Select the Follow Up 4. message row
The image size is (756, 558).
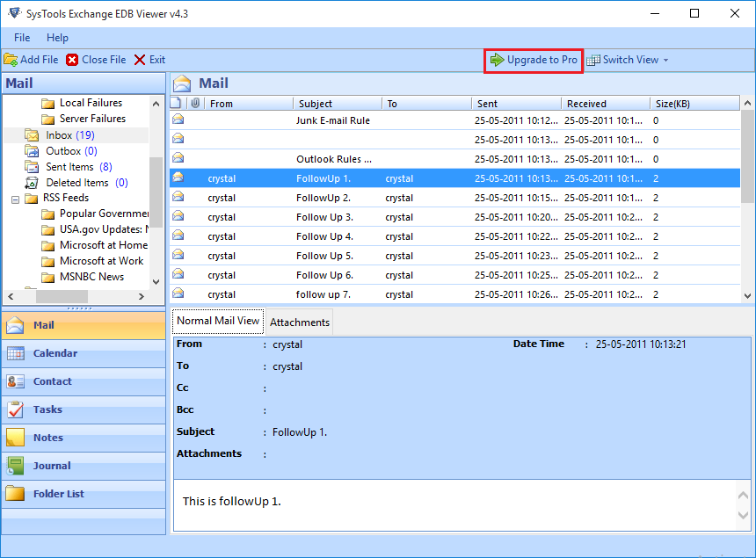coord(455,236)
